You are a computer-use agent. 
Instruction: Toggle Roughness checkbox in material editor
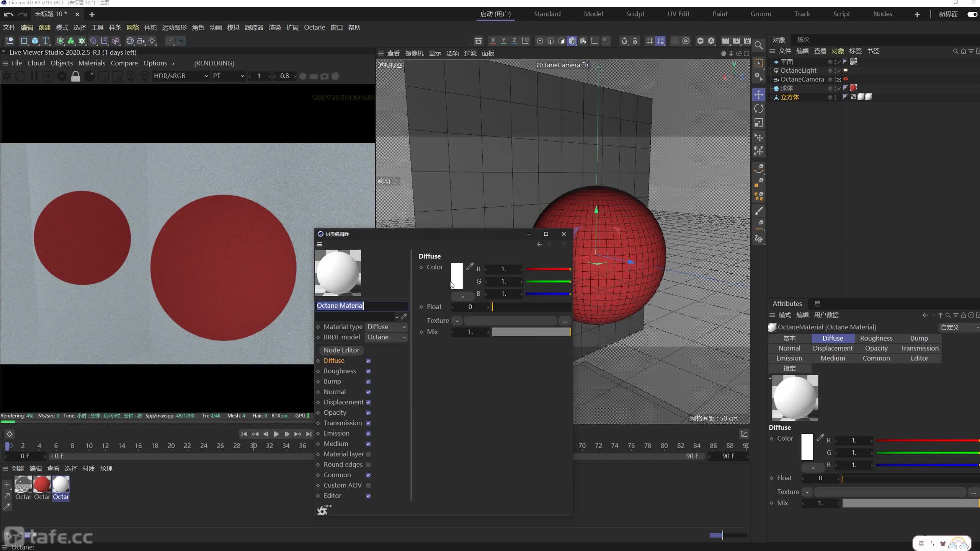click(x=368, y=371)
